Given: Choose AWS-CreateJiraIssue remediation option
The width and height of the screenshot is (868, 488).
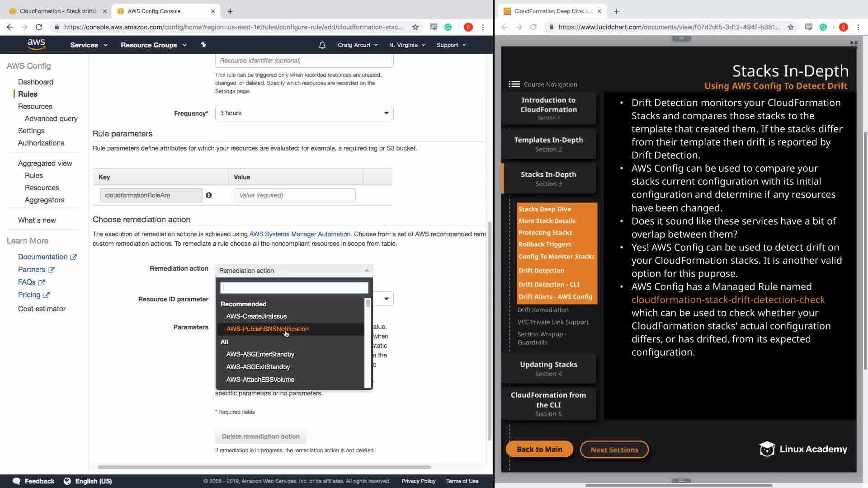Looking at the screenshot, I should click(256, 316).
